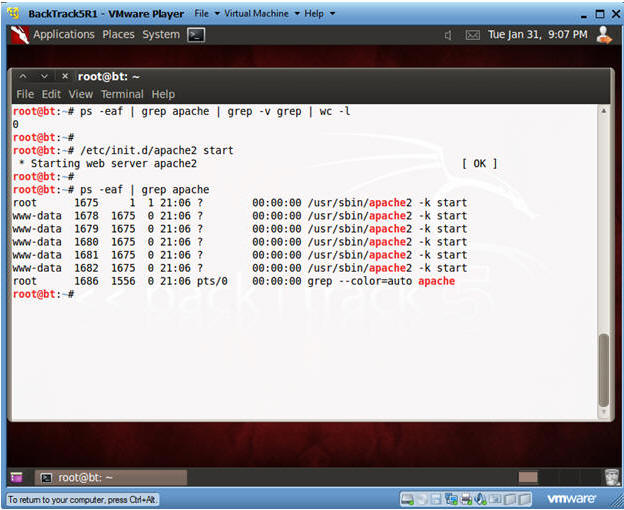Click the /etc/init.d/apache2 start command text
Image resolution: width=624 pixels, height=510 pixels.
(x=157, y=150)
